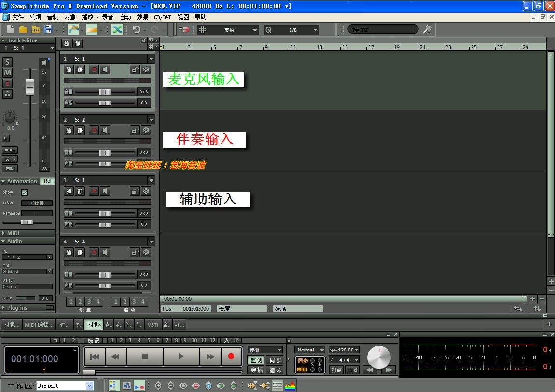Click the search magnifier icon
The image size is (555, 392).
[x=427, y=29]
